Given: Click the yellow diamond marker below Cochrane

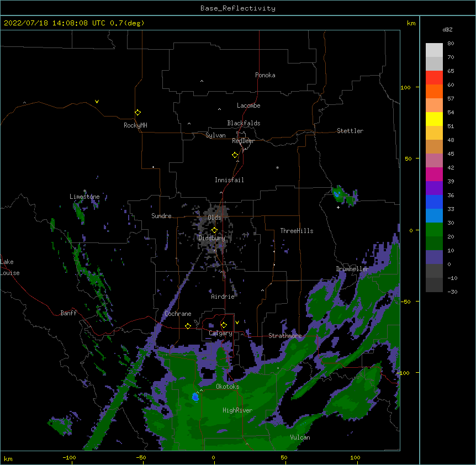Looking at the screenshot, I should point(188,326).
